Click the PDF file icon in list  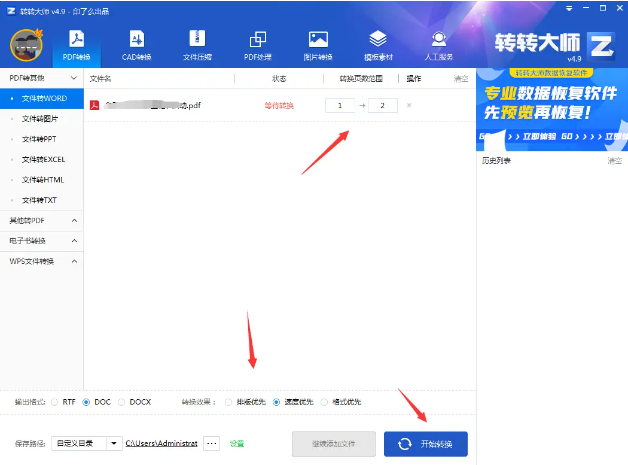pos(95,105)
